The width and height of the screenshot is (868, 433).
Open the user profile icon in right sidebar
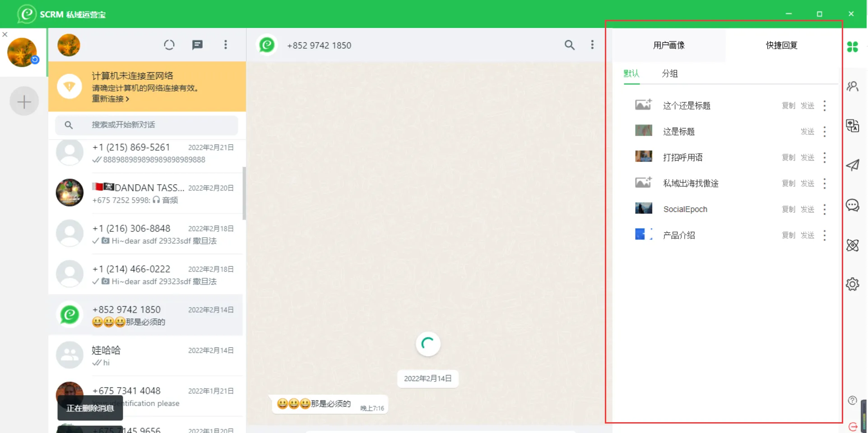[x=852, y=86]
